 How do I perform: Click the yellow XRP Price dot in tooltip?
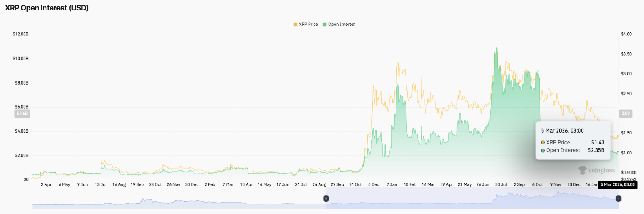point(543,143)
